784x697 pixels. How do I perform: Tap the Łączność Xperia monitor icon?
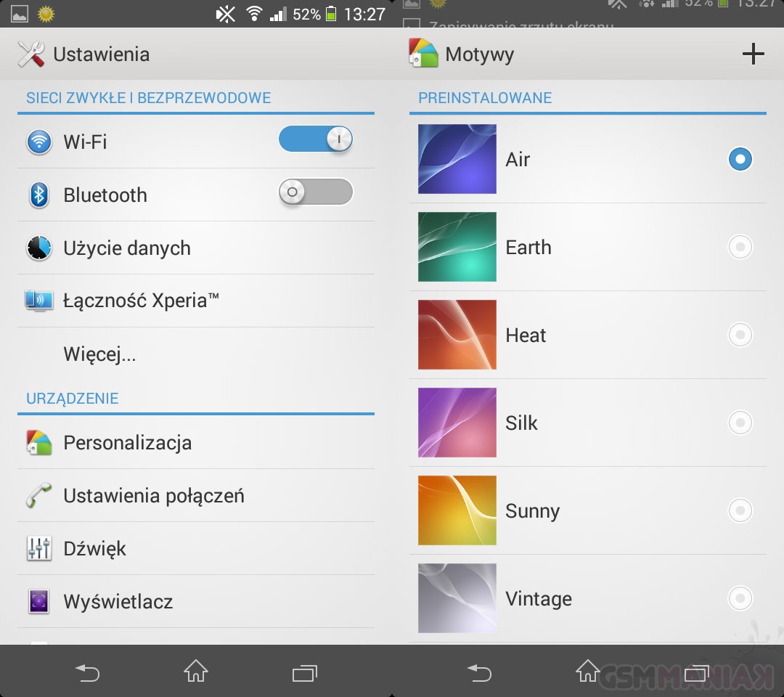[x=39, y=301]
